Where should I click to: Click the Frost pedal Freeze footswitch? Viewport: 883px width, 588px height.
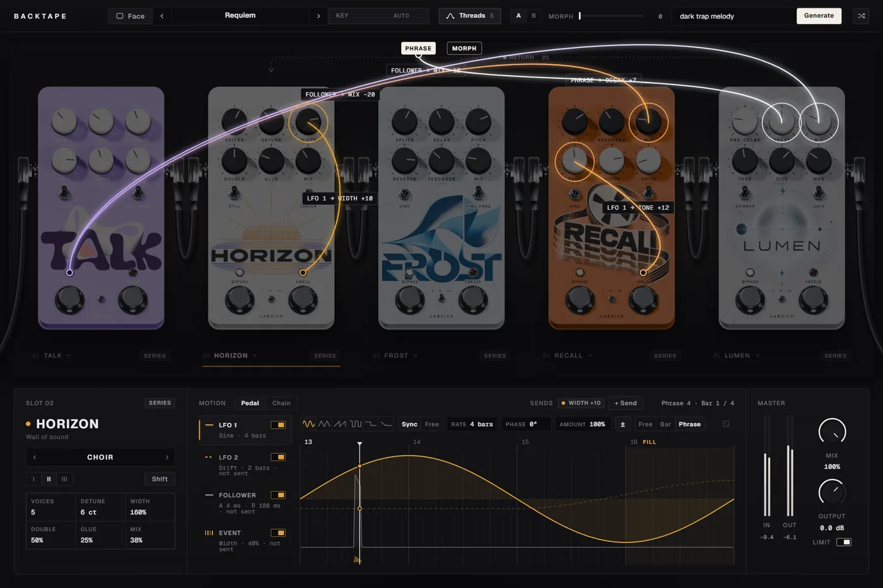(x=473, y=300)
